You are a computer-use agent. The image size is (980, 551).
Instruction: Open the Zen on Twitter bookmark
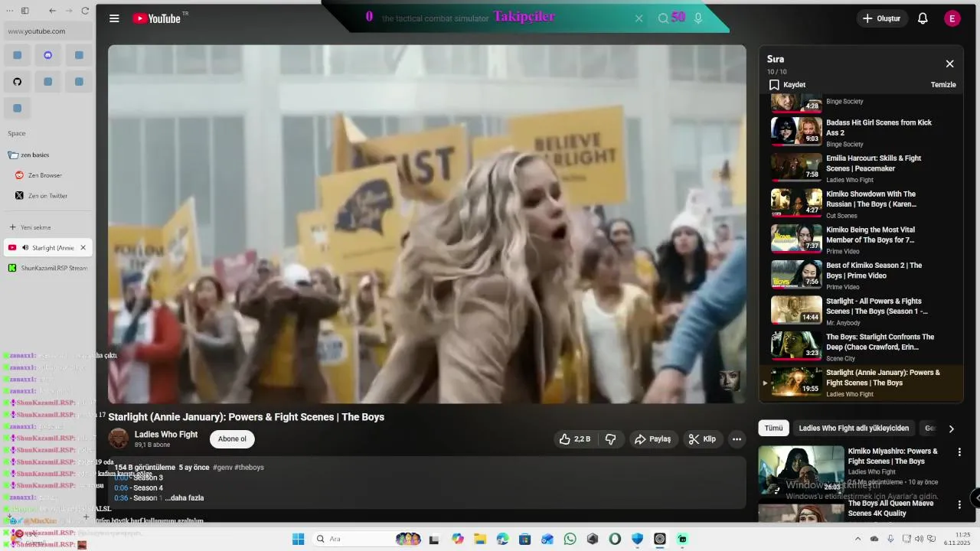pos(47,196)
